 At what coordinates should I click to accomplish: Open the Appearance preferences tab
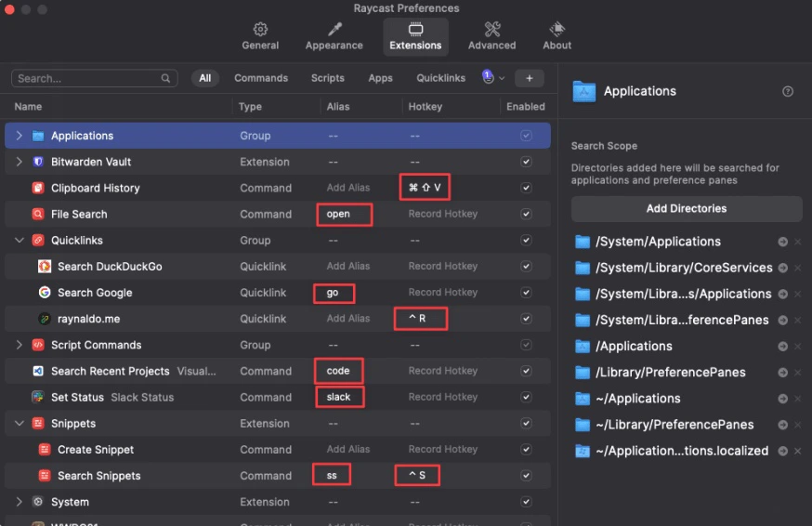click(334, 36)
